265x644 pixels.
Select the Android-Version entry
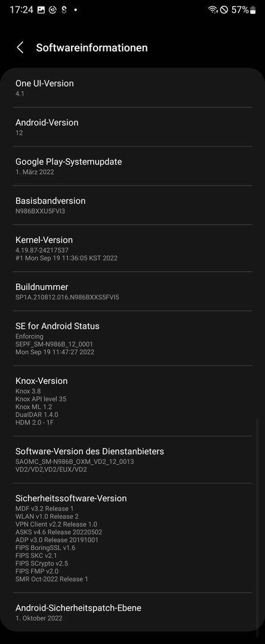132,127
